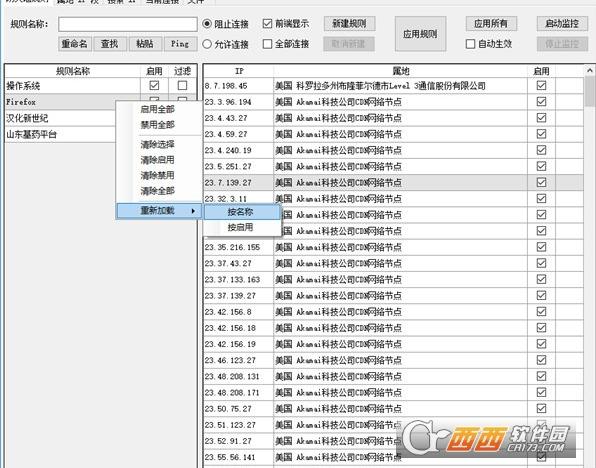
Task: Toggle 启用 checkbox for 23.35.216.155
Action: 541,247
